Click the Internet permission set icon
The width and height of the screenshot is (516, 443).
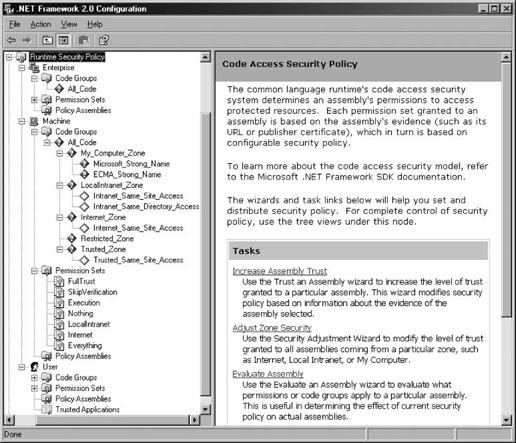(x=59, y=335)
